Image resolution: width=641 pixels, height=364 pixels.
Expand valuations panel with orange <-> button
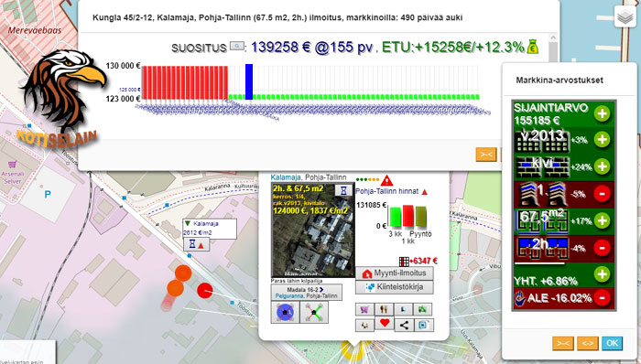click(x=588, y=343)
